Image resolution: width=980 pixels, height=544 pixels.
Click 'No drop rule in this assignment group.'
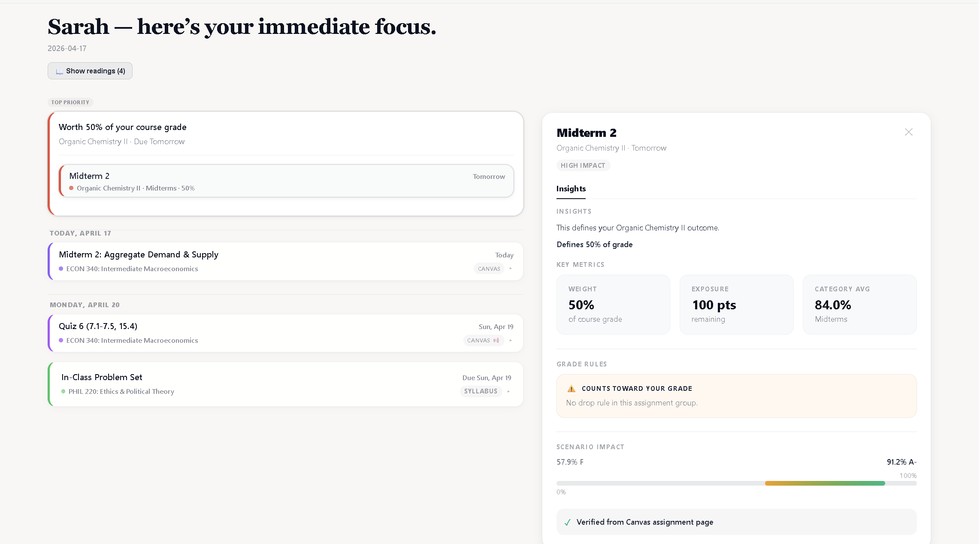pyautogui.click(x=632, y=403)
